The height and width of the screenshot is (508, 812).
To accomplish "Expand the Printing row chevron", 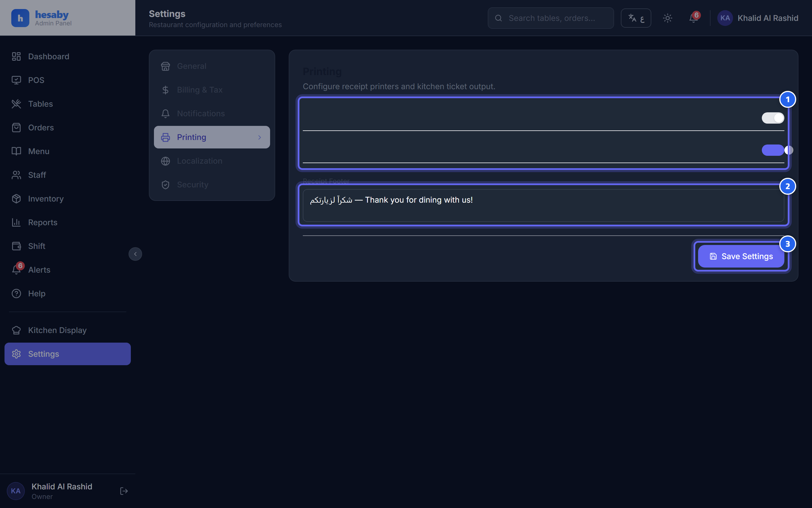I will pyautogui.click(x=259, y=137).
